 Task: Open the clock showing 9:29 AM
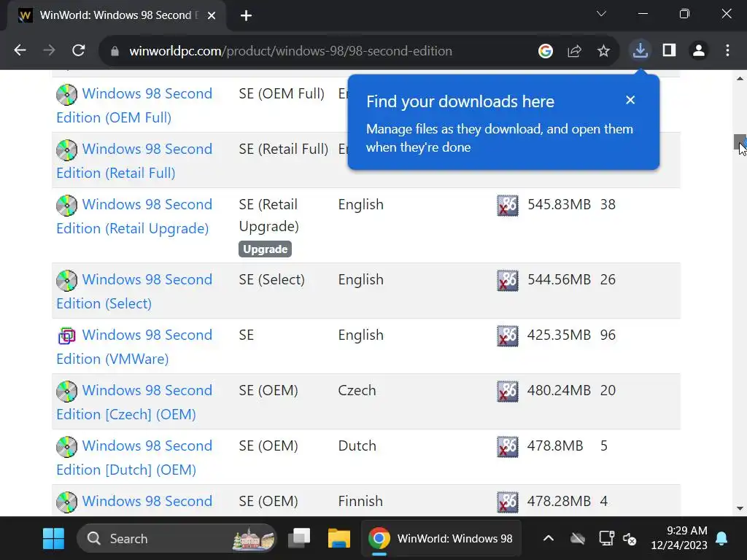click(x=679, y=538)
